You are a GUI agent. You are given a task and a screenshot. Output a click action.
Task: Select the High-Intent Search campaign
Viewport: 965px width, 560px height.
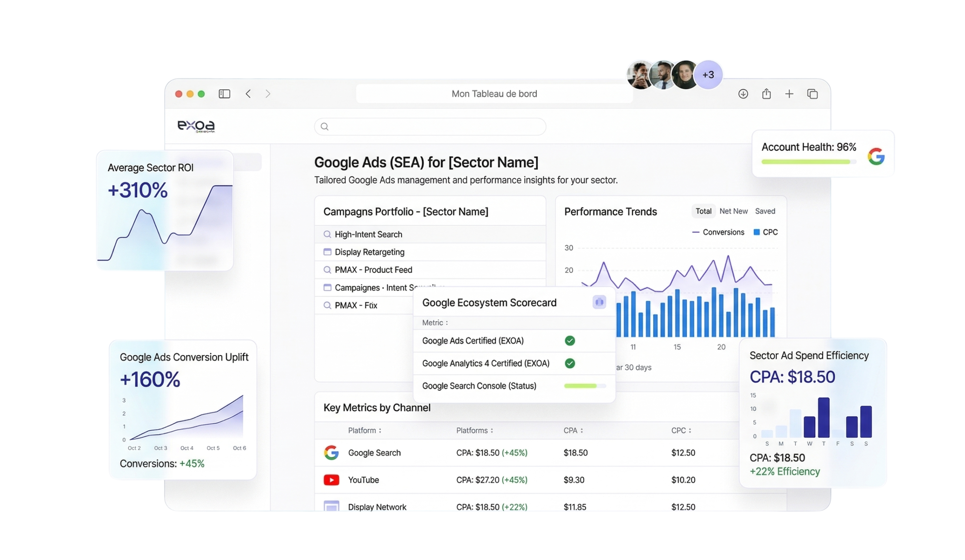[430, 234]
